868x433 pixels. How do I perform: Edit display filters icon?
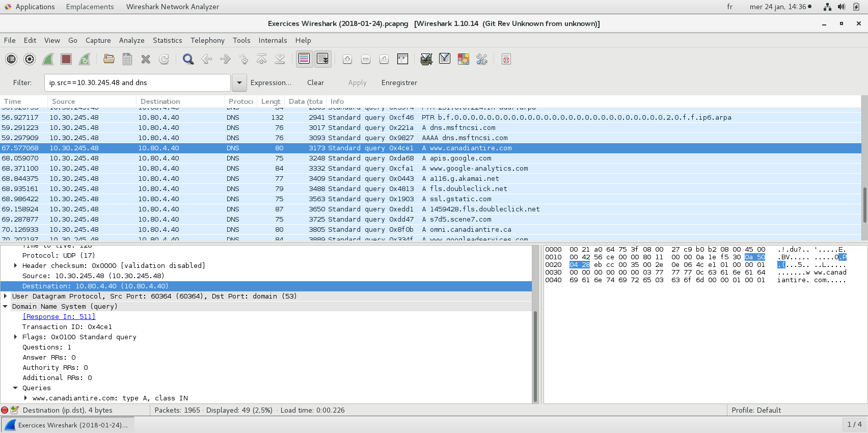pyautogui.click(x=445, y=59)
